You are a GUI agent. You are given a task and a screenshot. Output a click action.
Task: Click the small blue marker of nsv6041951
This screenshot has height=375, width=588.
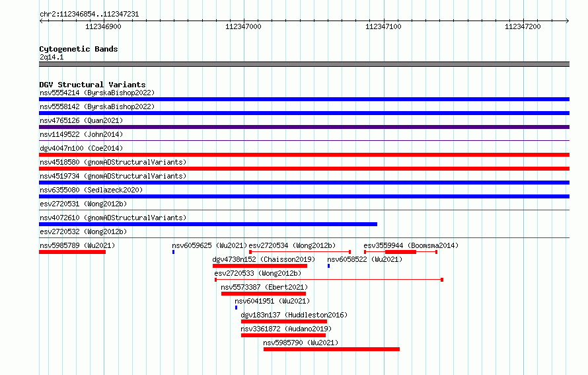[236, 308]
